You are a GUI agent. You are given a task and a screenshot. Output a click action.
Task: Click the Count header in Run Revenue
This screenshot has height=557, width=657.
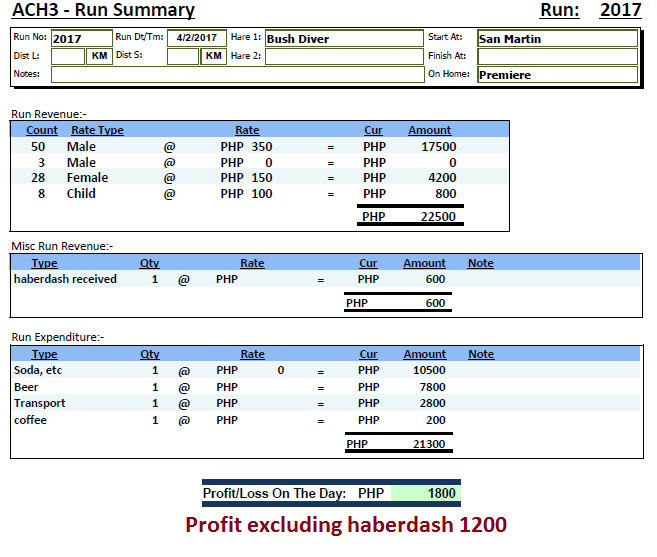point(42,130)
